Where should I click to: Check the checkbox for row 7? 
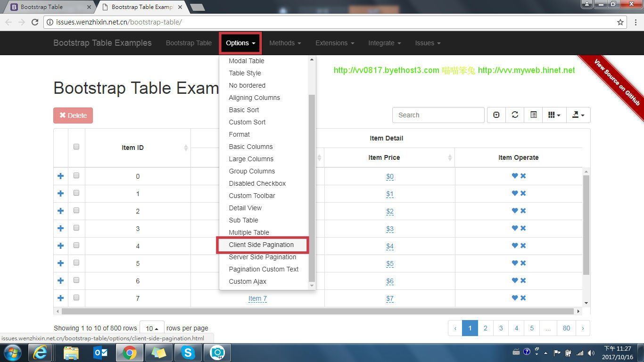tap(76, 297)
